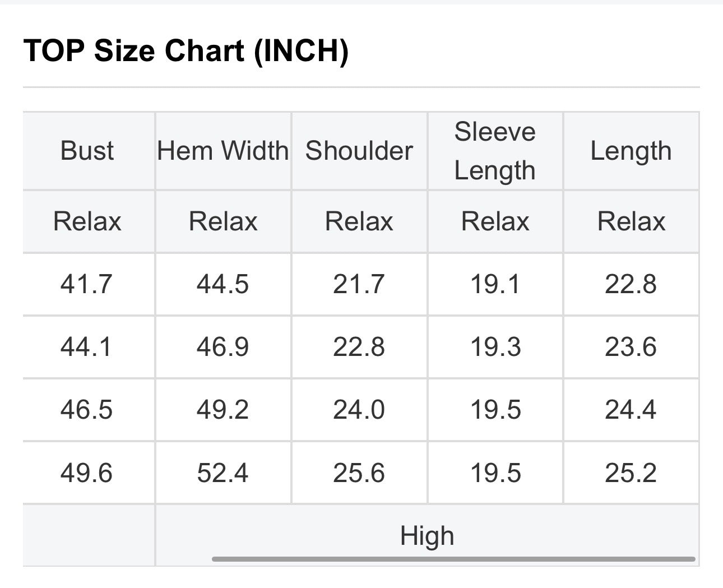723x588 pixels.
Task: Click the length value 25.2
Action: 631,473
